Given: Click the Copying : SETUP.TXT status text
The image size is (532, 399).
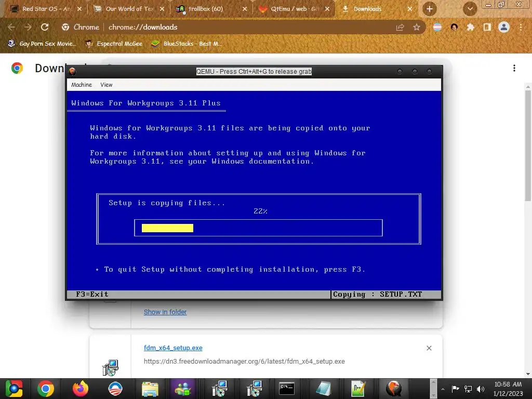Looking at the screenshot, I should tap(377, 294).
